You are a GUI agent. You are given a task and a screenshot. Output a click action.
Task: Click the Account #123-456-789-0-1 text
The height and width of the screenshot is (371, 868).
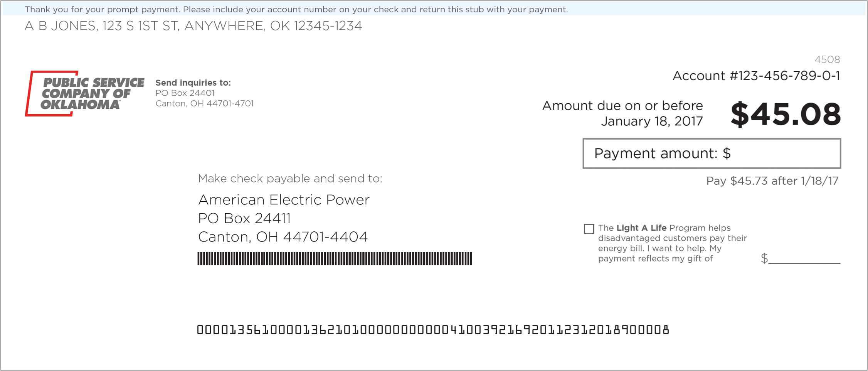(x=756, y=76)
